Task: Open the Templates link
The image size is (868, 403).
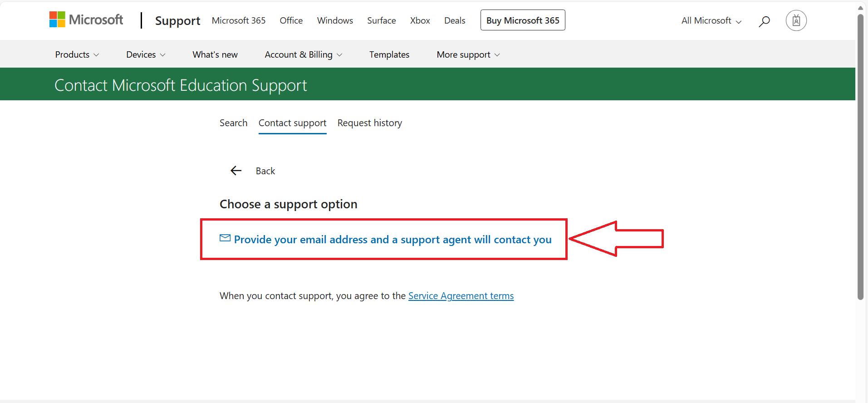Action: tap(389, 54)
